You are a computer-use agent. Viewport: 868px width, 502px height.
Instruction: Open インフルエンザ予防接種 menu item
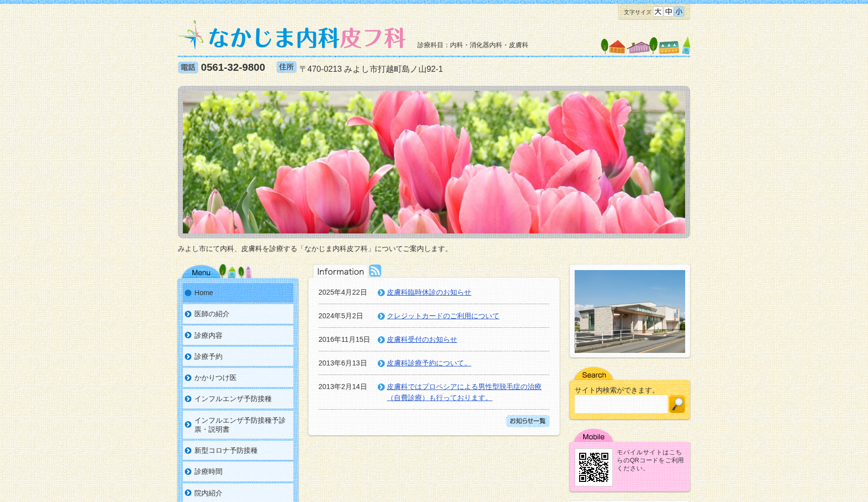pyautogui.click(x=238, y=399)
